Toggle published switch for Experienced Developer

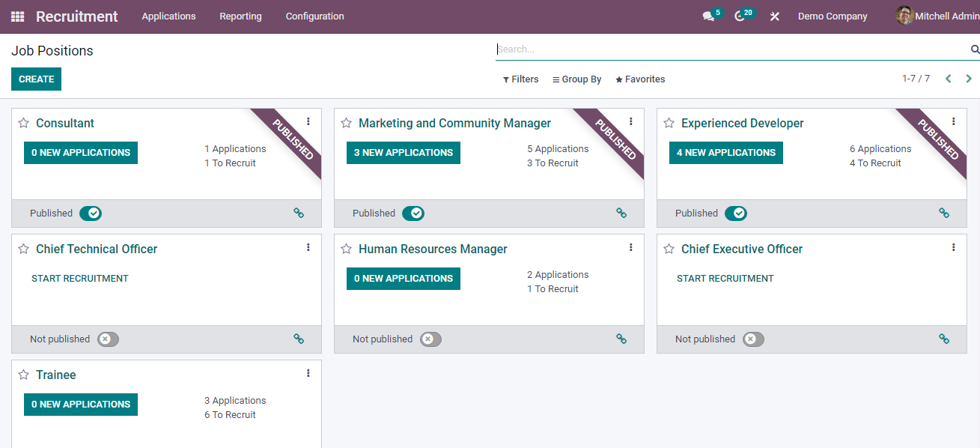click(736, 214)
